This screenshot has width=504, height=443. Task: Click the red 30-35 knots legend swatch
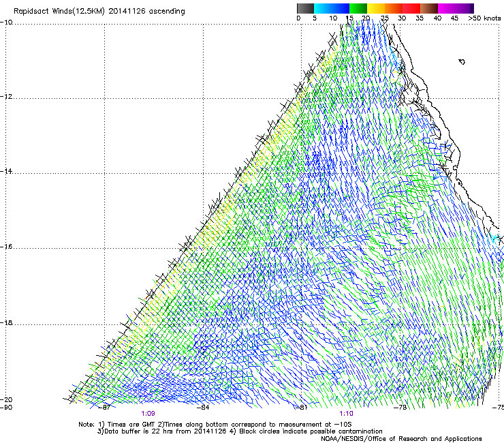click(411, 8)
